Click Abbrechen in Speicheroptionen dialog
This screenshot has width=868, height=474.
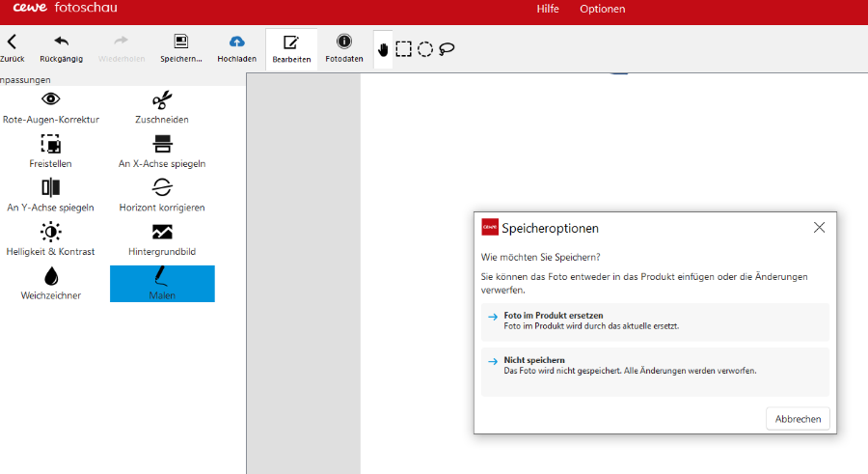point(798,419)
